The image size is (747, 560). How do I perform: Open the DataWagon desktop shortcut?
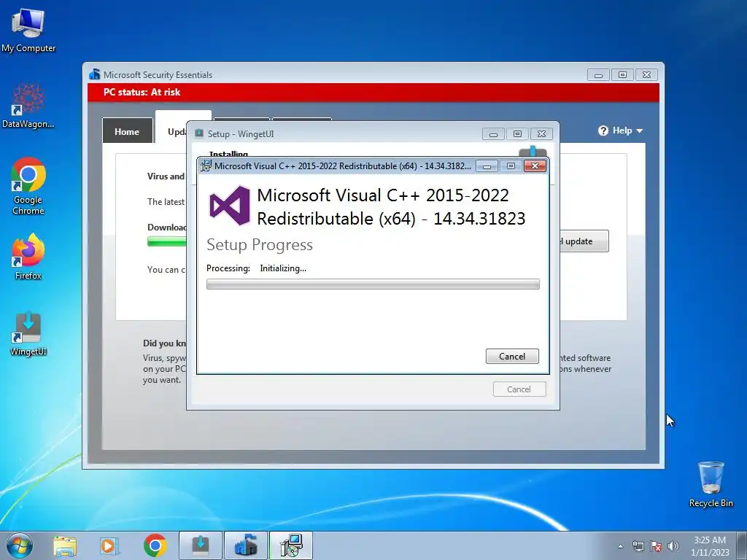pyautogui.click(x=28, y=106)
